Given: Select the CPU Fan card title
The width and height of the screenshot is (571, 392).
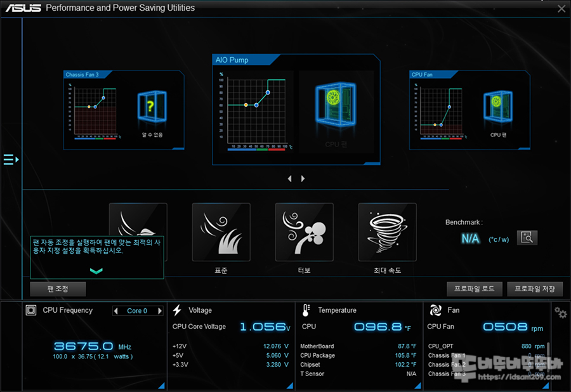Looking at the screenshot, I should click(422, 75).
